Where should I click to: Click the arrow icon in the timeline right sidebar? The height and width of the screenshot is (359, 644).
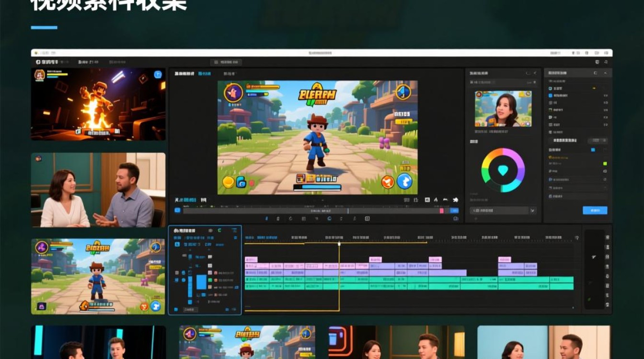coord(594,257)
